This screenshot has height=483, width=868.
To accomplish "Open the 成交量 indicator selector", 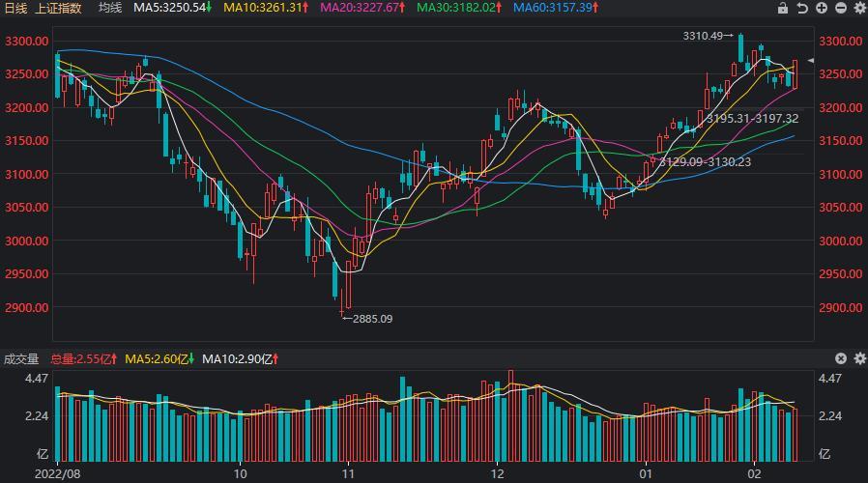I will [21, 358].
